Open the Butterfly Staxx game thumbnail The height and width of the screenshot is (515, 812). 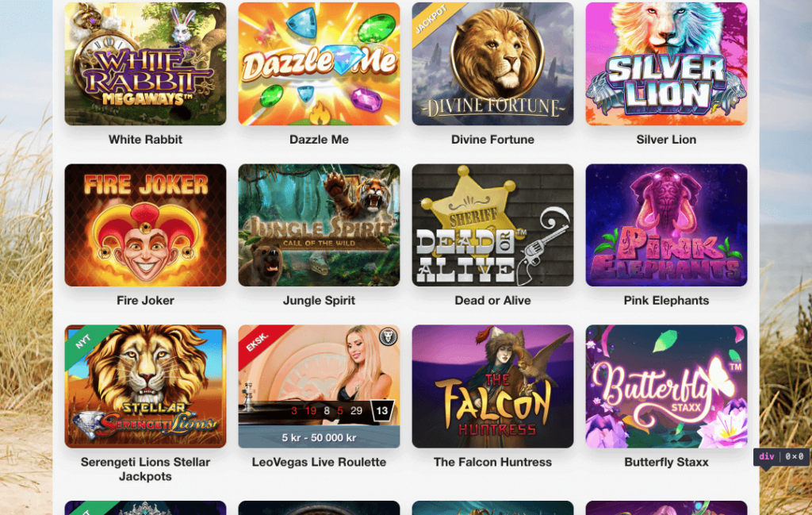666,386
